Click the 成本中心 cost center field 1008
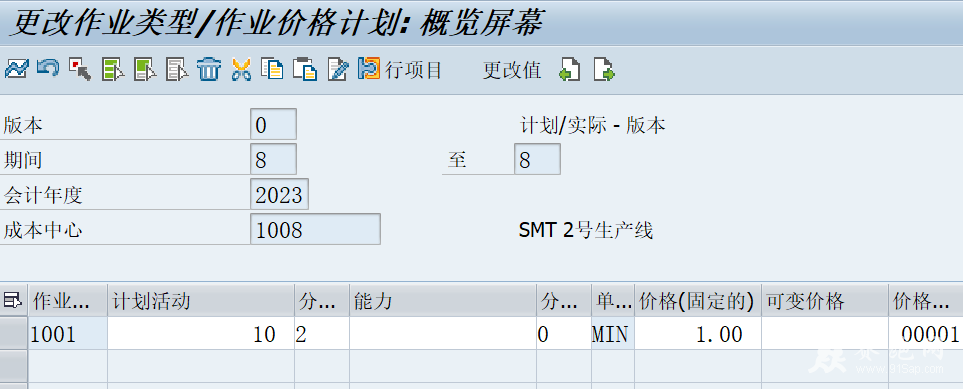 pyautogui.click(x=316, y=229)
